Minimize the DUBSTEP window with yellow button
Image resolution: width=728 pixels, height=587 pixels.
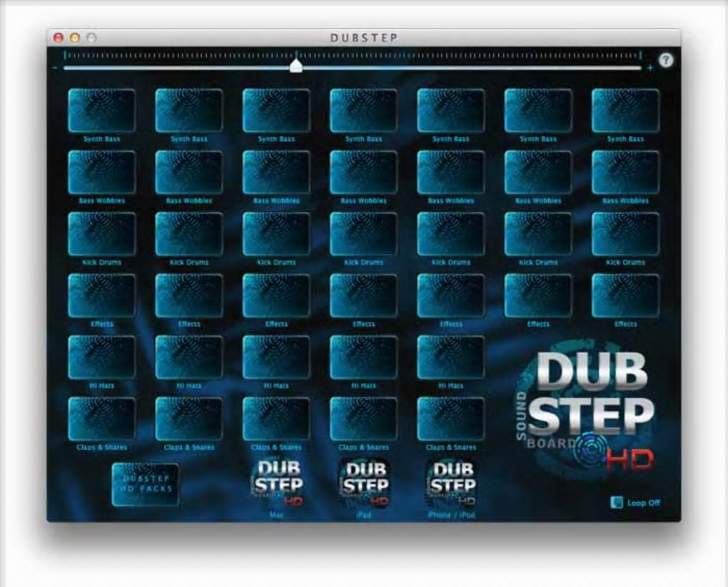[x=75, y=38]
